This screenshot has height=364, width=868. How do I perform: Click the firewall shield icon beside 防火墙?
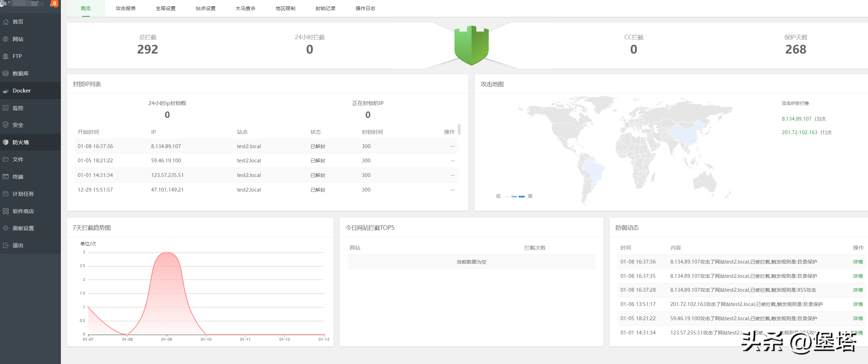pyautogui.click(x=6, y=142)
